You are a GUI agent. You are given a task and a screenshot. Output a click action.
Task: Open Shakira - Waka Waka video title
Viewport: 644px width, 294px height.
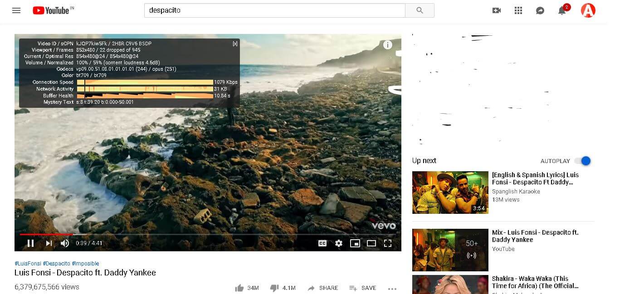(x=535, y=282)
